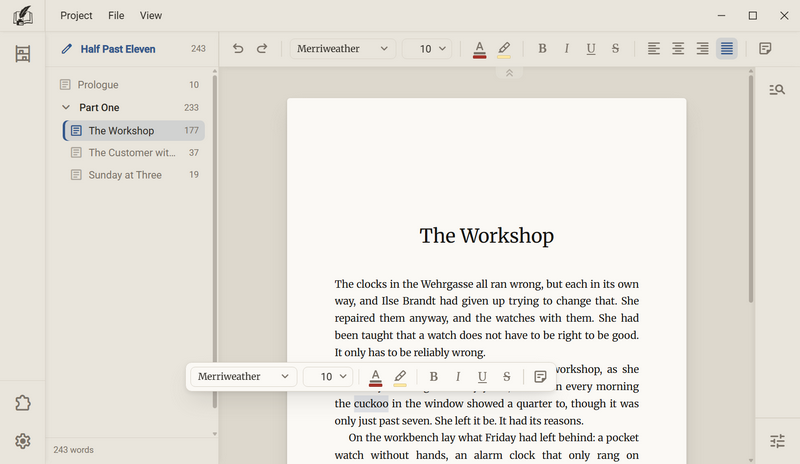Collapse the Part One folder chevron
800x464 pixels.
(x=66, y=107)
